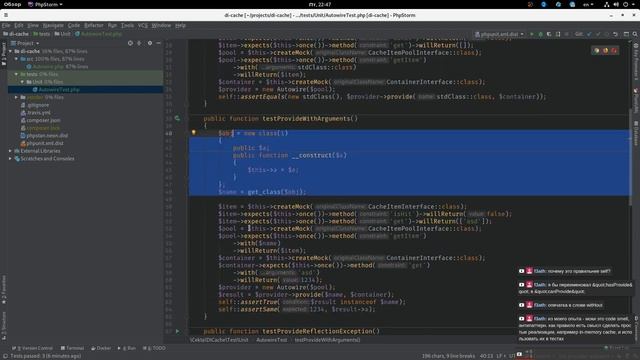Screen dimensions: 640x360
Task: Collapse the src folder node
Action: point(16,59)
